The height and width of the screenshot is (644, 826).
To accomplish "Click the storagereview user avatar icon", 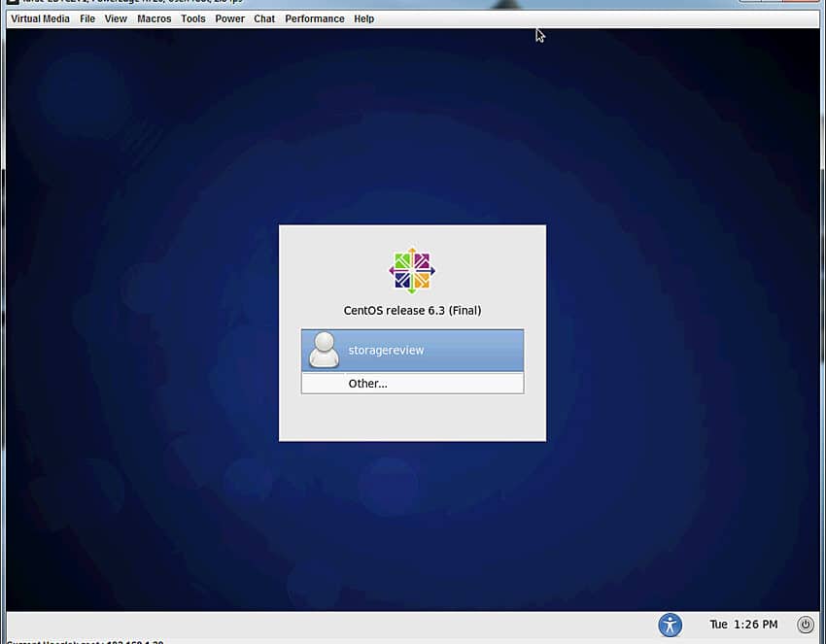I will [324, 350].
